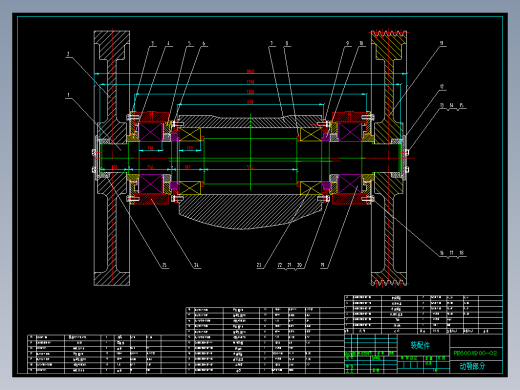Image resolution: width=520 pixels, height=390 pixels.
Task: Select part balloon number 3
Action: tap(153, 43)
